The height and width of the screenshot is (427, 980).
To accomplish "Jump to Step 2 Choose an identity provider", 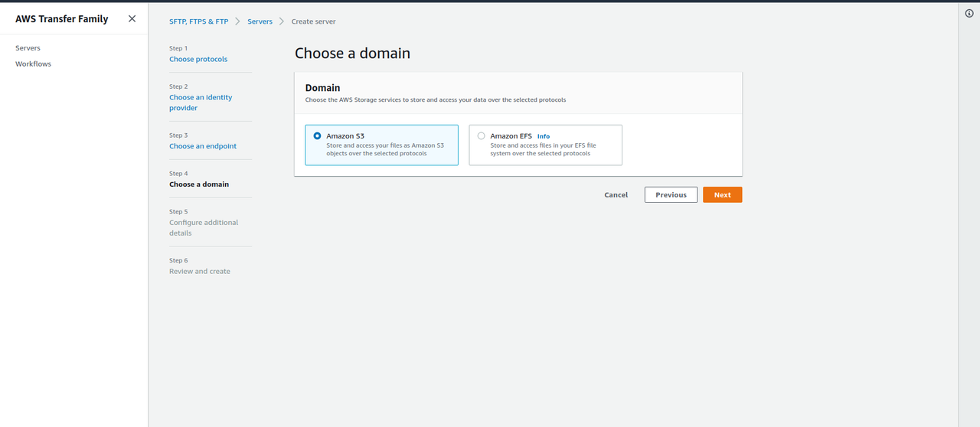I will [201, 103].
